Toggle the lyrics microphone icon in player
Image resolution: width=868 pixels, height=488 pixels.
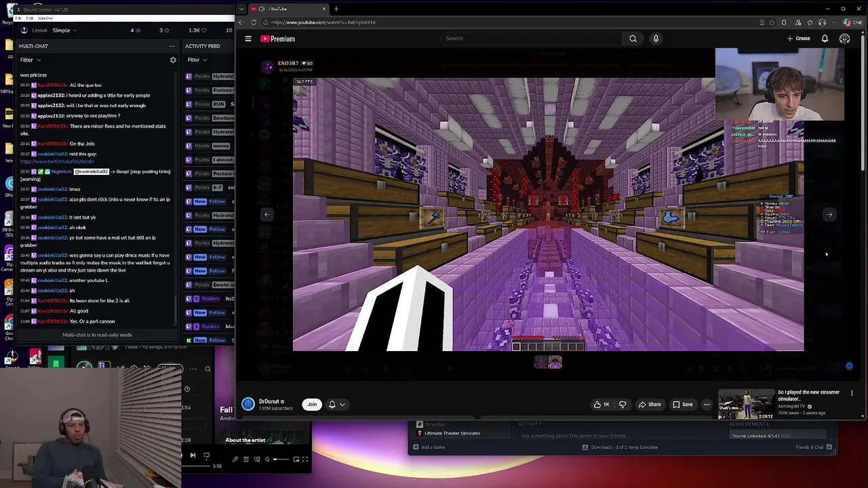[x=235, y=460]
